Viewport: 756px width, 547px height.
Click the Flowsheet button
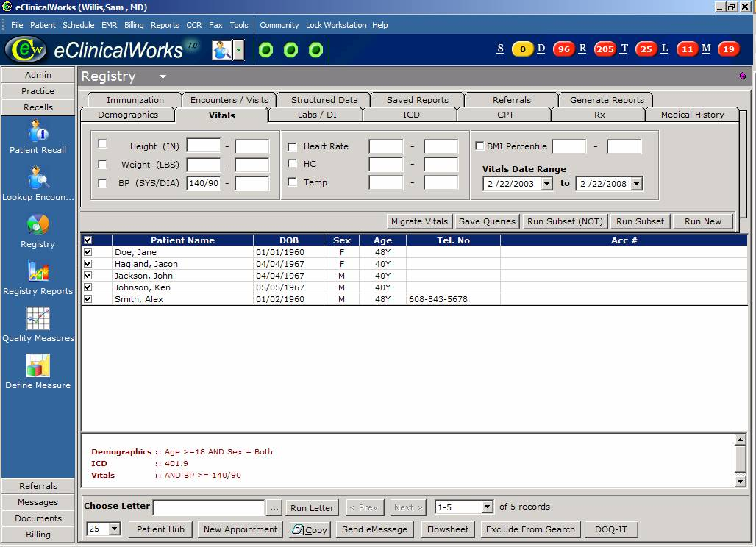coord(447,529)
